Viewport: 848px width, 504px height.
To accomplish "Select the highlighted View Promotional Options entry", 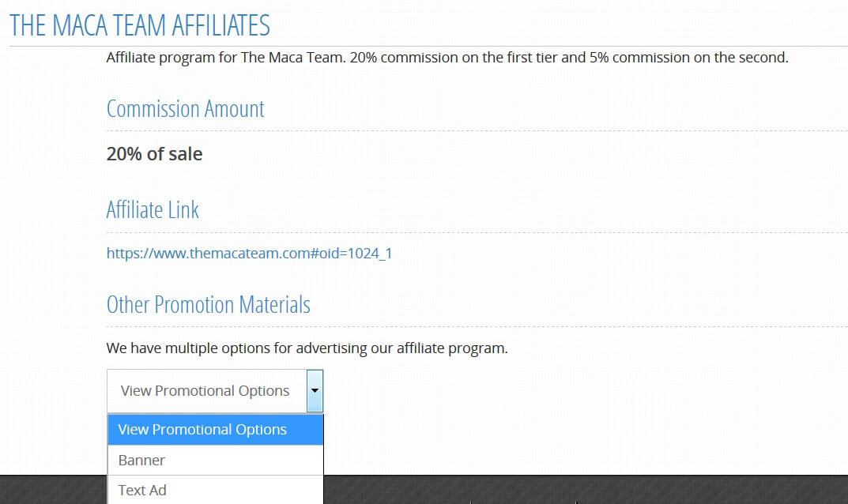I will click(215, 430).
